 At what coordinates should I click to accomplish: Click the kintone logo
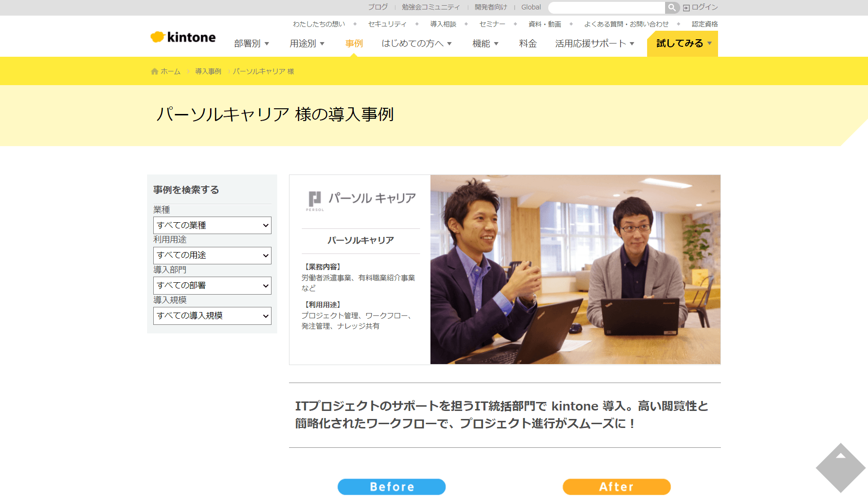(183, 37)
